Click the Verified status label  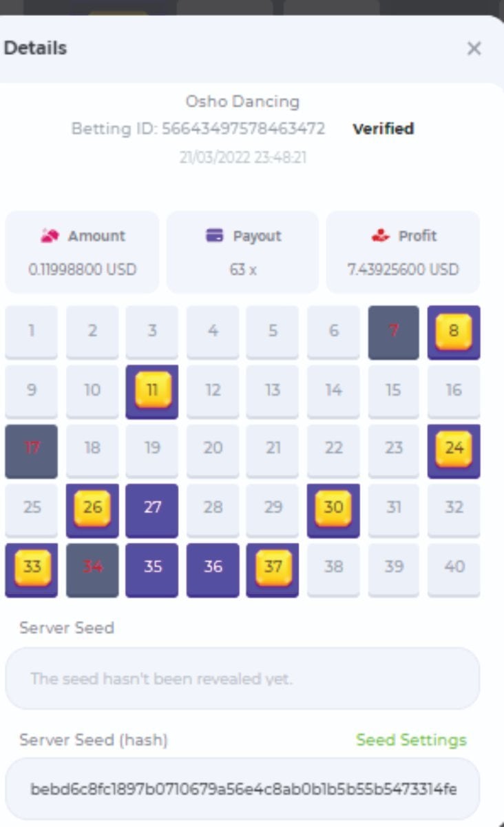click(x=383, y=129)
